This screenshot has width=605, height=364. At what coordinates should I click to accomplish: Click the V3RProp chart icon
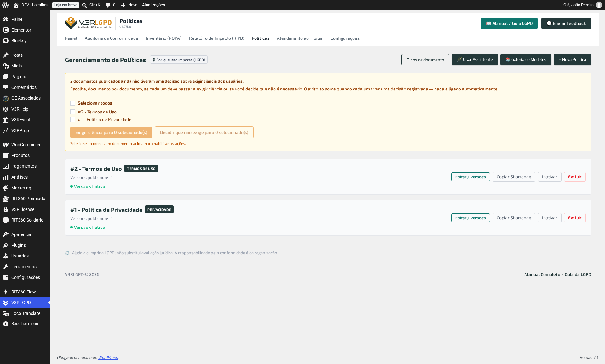(6, 130)
